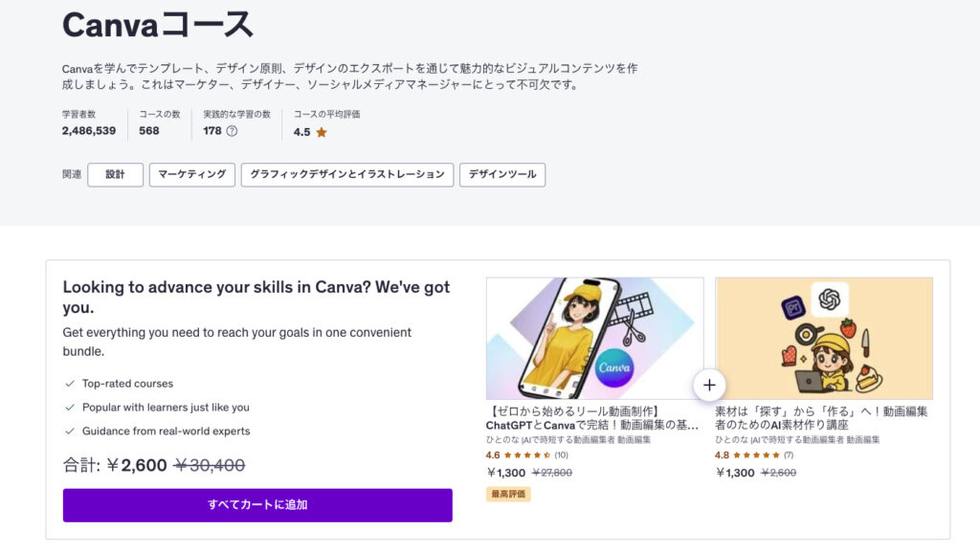Click the checkmark beside Popular with learners
The width and height of the screenshot is (980, 553).
(x=70, y=408)
